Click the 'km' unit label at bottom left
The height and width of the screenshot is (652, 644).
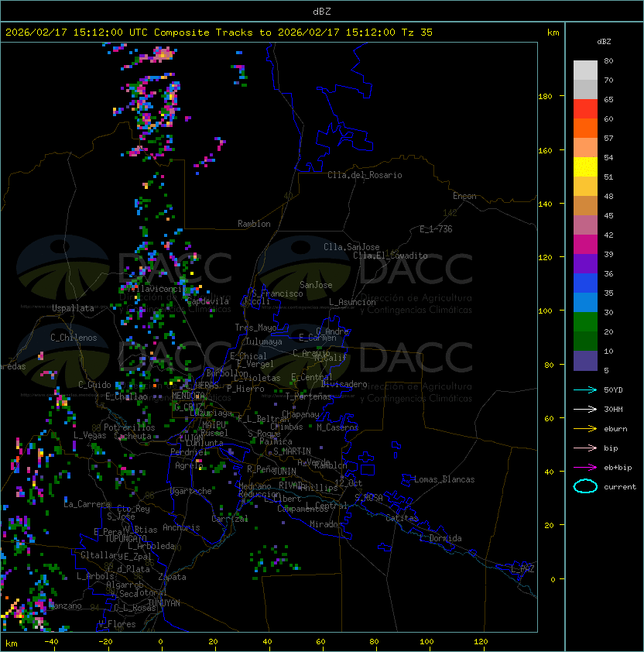click(x=12, y=643)
